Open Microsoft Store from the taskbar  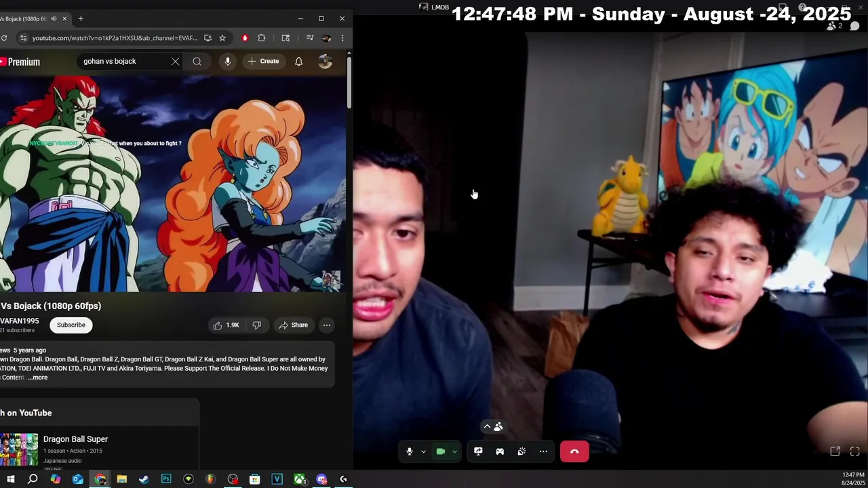254,479
